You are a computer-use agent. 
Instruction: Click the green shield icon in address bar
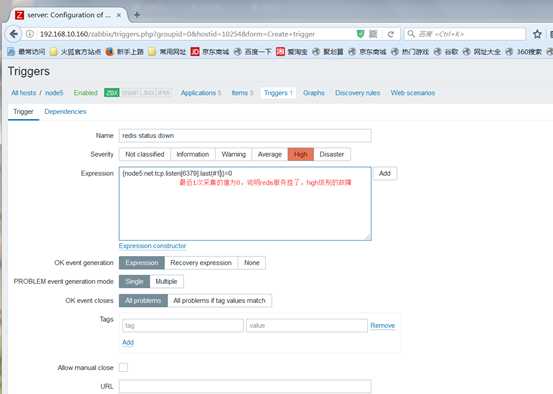pyautogui.click(x=360, y=34)
